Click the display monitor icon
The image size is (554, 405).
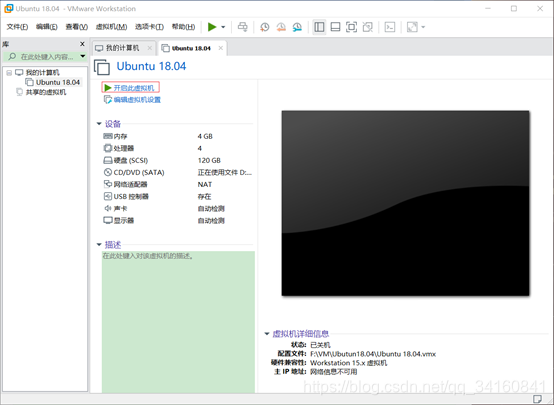(108, 221)
